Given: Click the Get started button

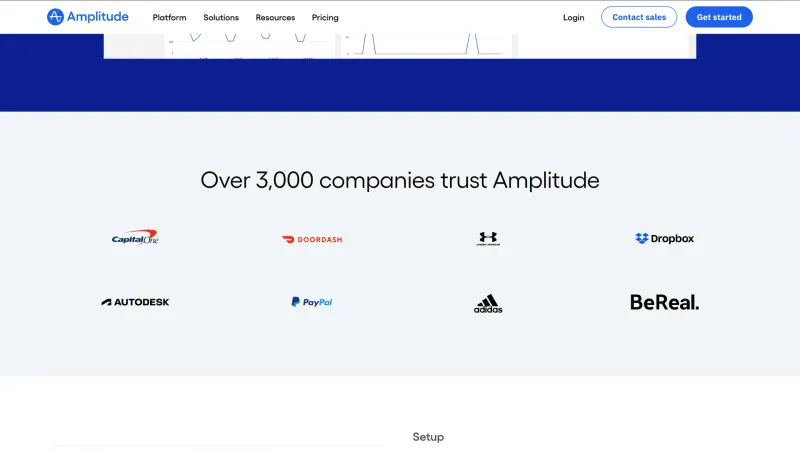Looking at the screenshot, I should pyautogui.click(x=719, y=17).
